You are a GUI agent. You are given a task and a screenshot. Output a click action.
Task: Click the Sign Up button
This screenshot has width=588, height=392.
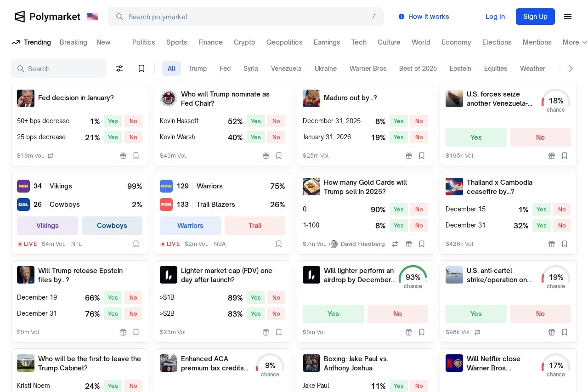point(535,17)
